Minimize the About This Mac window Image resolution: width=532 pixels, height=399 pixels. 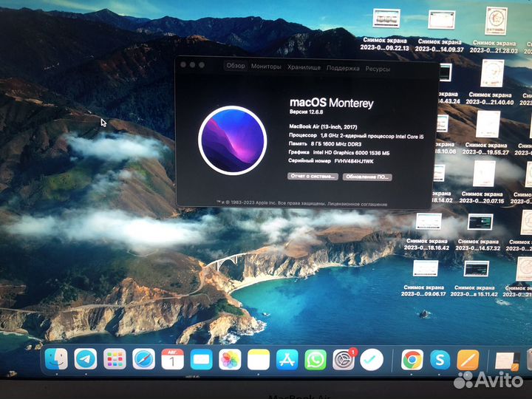pyautogui.click(x=192, y=64)
